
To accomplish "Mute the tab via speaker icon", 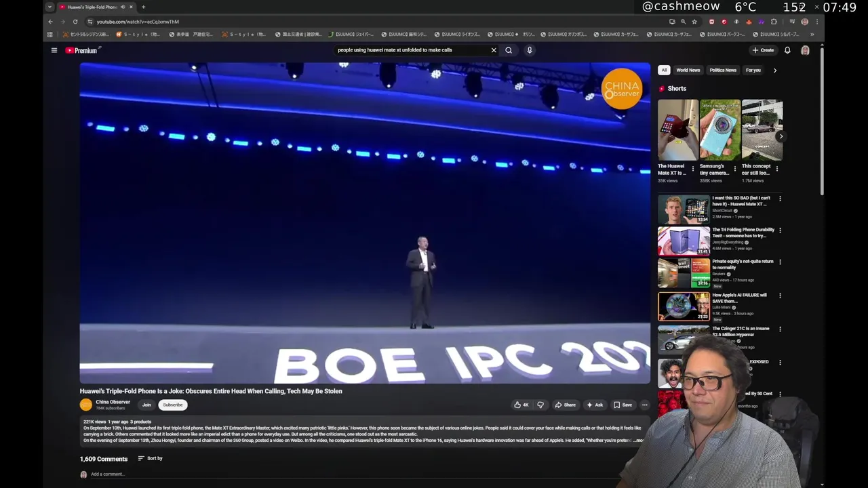I will [x=123, y=7].
